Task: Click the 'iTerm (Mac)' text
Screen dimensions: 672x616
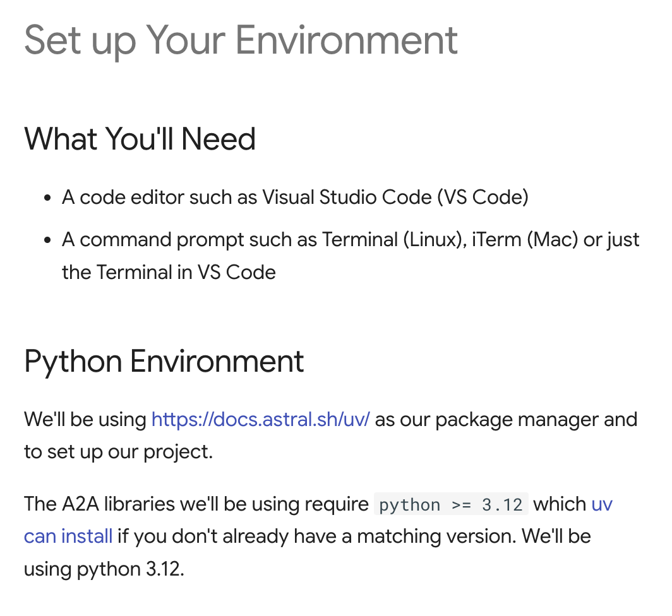Action: click(x=524, y=240)
